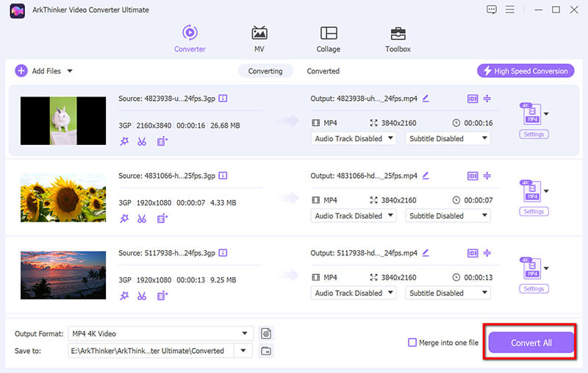The image size is (588, 373).
Task: Click the compress icon for 5117938 output
Action: tap(487, 253)
